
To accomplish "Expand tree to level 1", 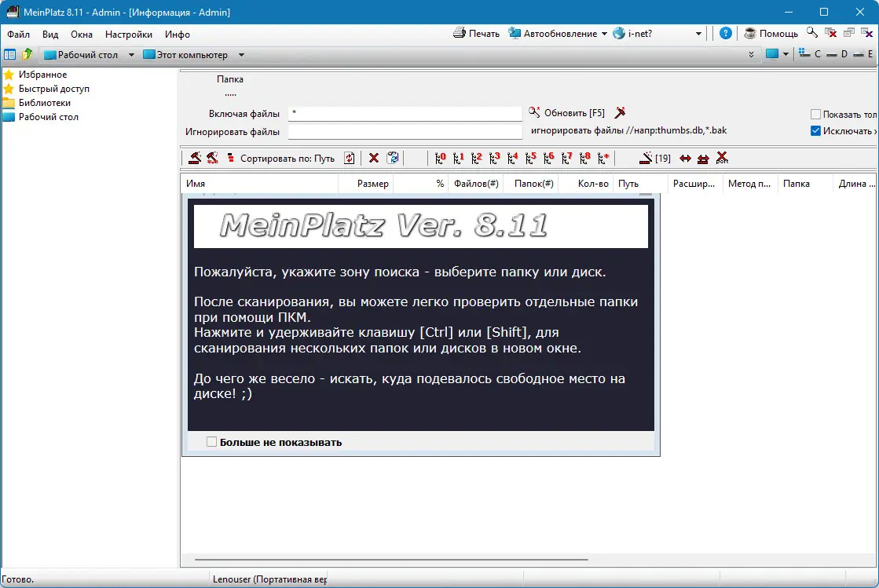I will (x=459, y=159).
